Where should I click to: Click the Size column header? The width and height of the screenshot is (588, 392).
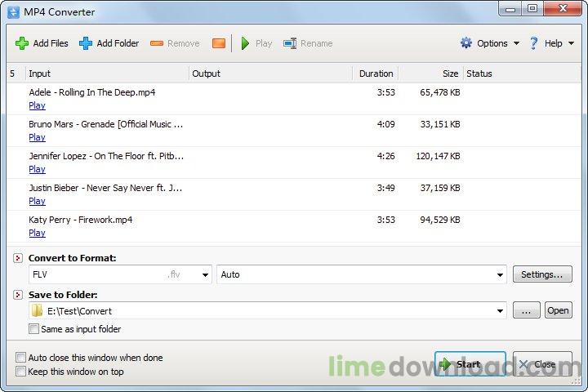(431, 73)
